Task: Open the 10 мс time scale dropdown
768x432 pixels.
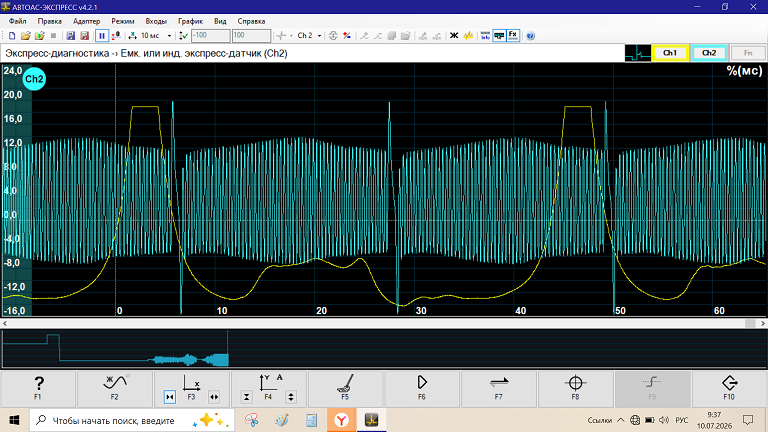Action: tap(169, 36)
